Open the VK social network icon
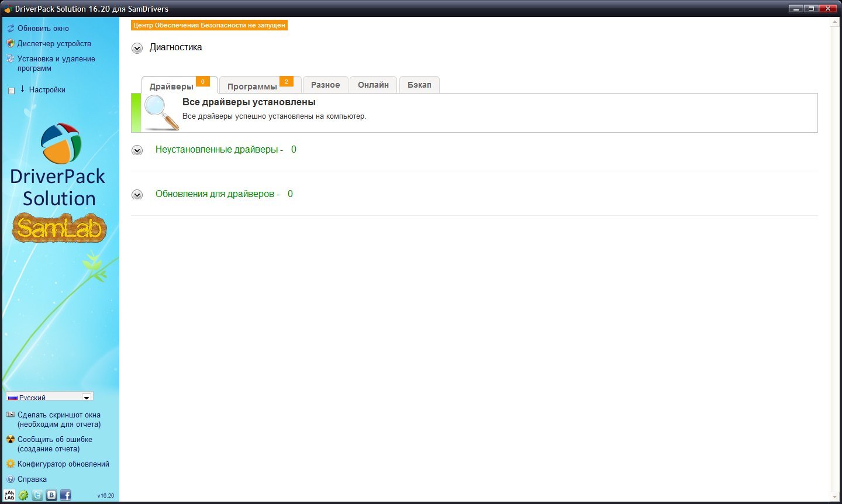Viewport: 842px width, 504px height. [x=51, y=495]
